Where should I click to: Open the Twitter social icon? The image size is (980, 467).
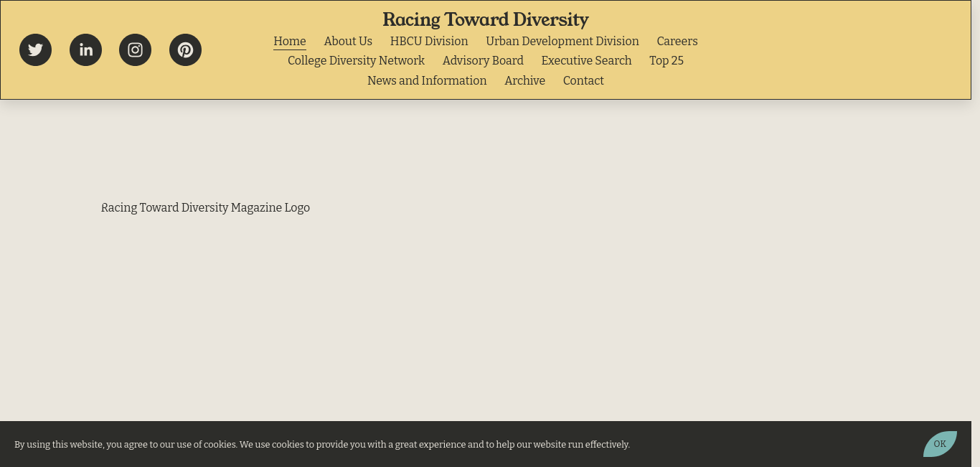point(35,49)
